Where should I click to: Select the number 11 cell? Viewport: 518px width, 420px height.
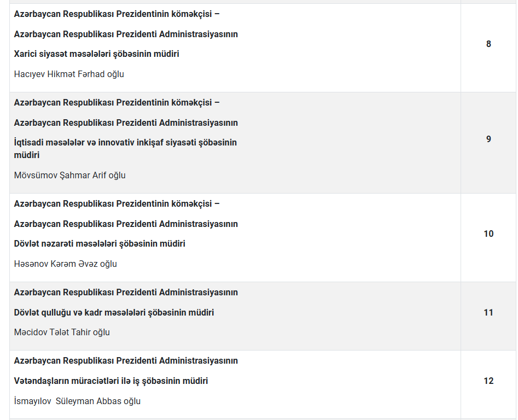point(488,312)
